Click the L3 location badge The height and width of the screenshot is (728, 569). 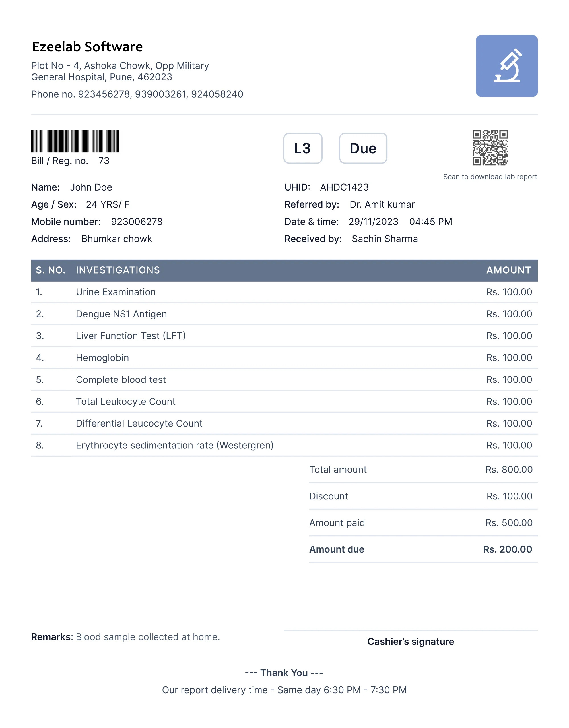click(303, 148)
